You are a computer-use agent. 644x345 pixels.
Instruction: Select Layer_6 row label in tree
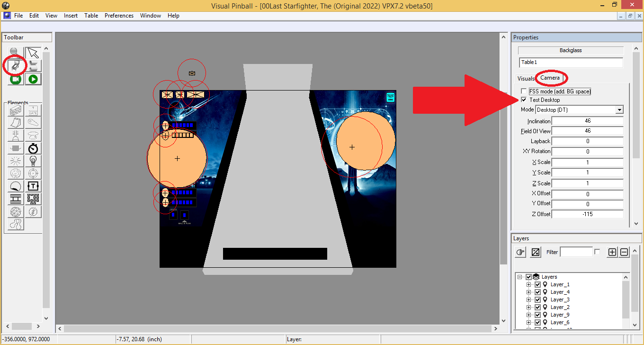click(560, 322)
